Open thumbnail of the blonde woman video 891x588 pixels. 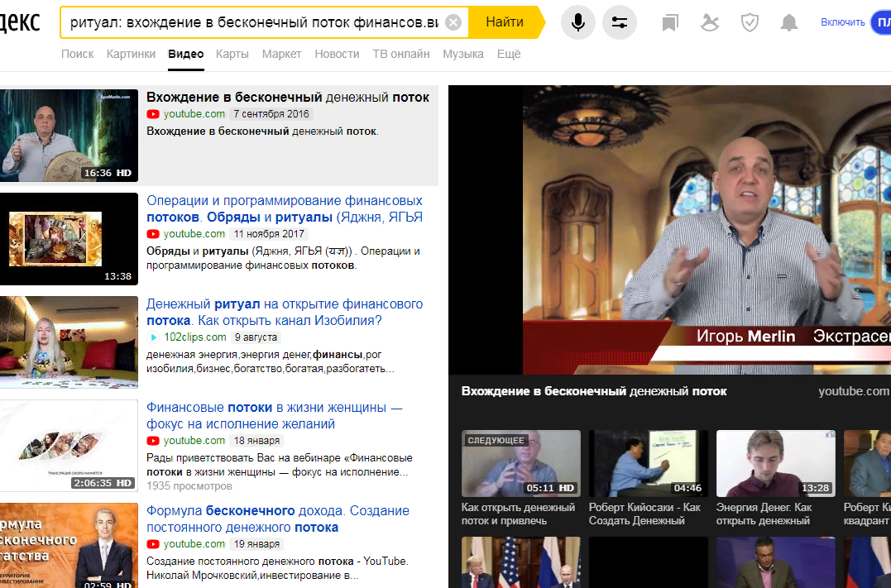click(x=69, y=342)
